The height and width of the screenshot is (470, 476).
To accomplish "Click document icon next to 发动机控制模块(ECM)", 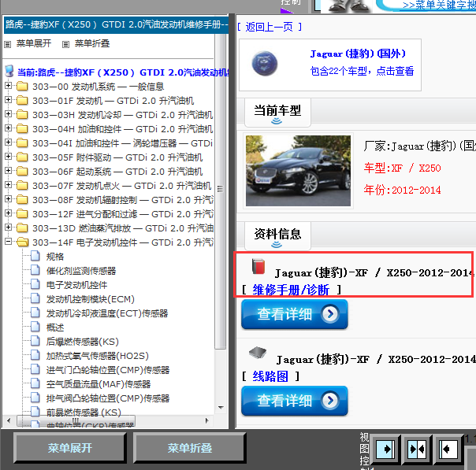I will (x=35, y=298).
